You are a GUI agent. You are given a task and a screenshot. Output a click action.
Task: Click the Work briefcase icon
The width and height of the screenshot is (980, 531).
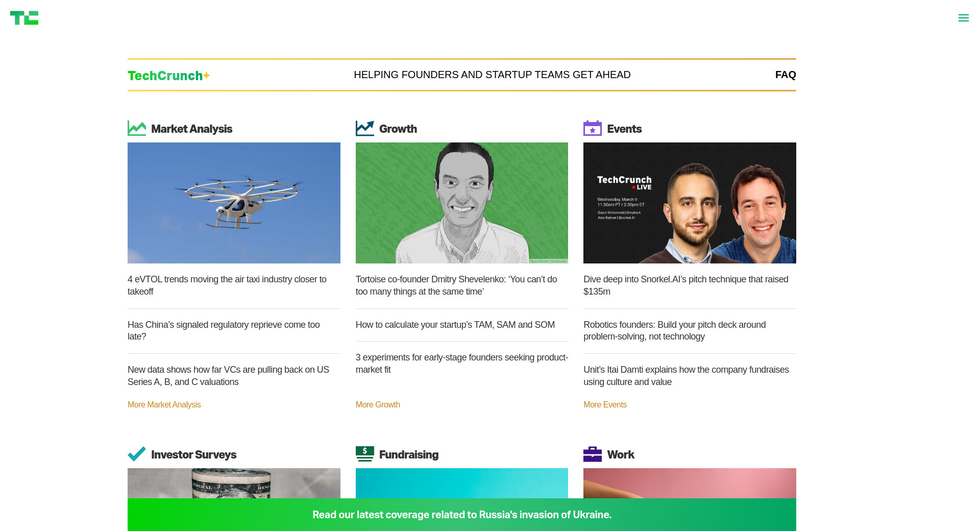(x=592, y=454)
